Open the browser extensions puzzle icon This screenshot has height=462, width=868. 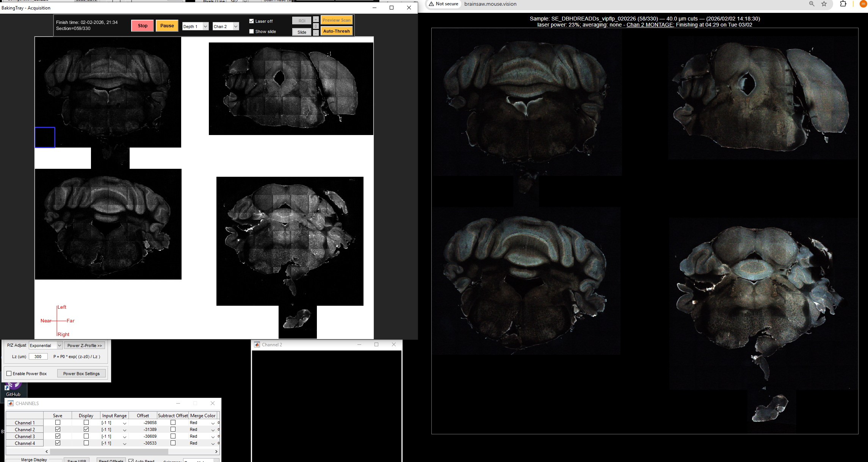[x=843, y=4]
